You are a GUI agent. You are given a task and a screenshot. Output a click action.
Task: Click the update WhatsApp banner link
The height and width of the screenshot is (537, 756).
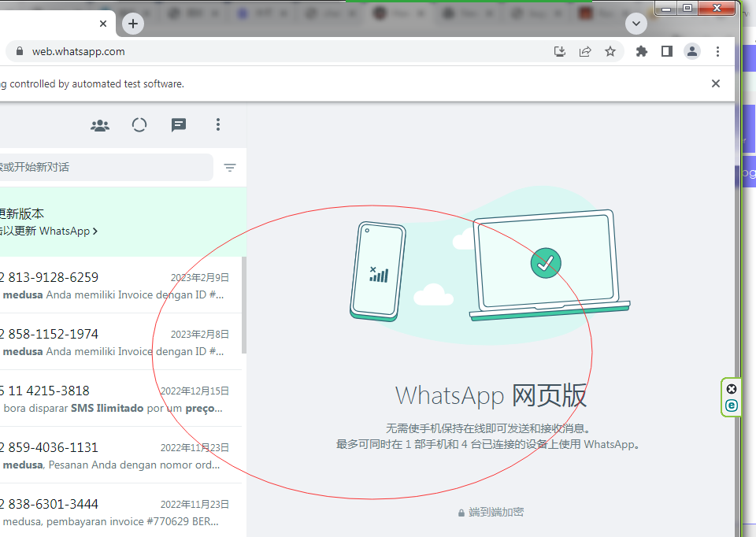pos(47,231)
